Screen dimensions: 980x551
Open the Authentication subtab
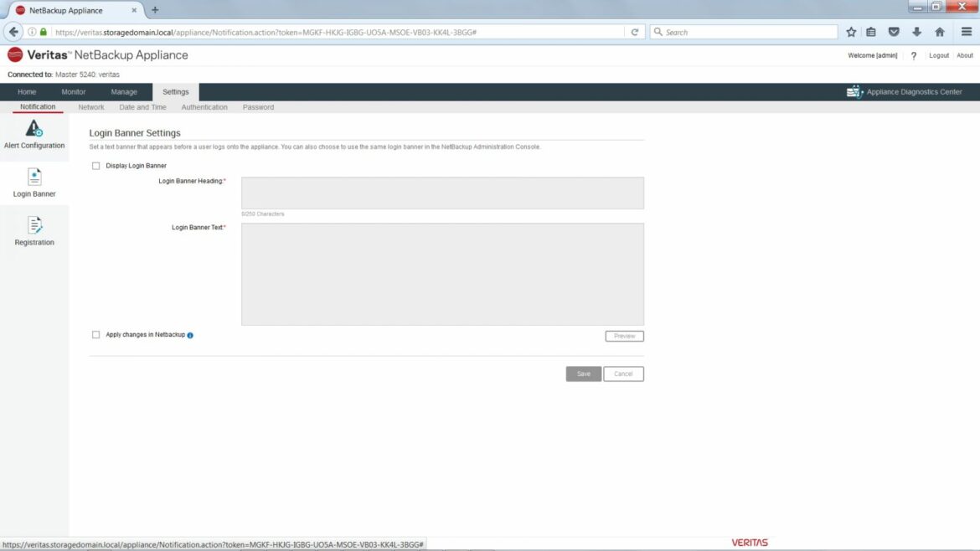pyautogui.click(x=204, y=107)
